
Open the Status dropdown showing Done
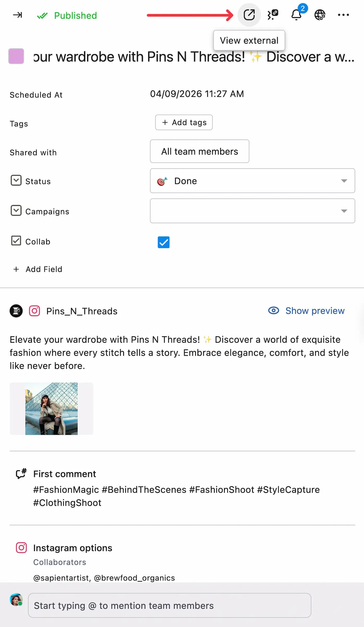252,181
